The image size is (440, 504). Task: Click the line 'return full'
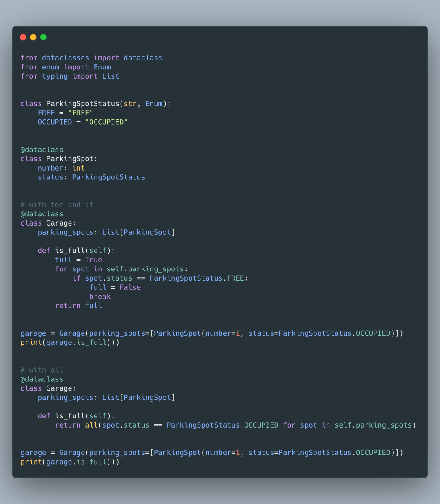(x=79, y=306)
